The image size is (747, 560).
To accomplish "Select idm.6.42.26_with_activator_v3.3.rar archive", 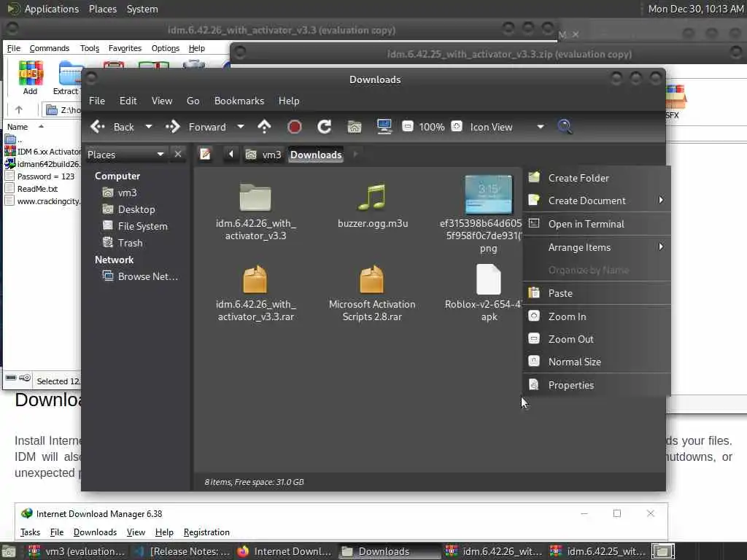I will tap(255, 293).
